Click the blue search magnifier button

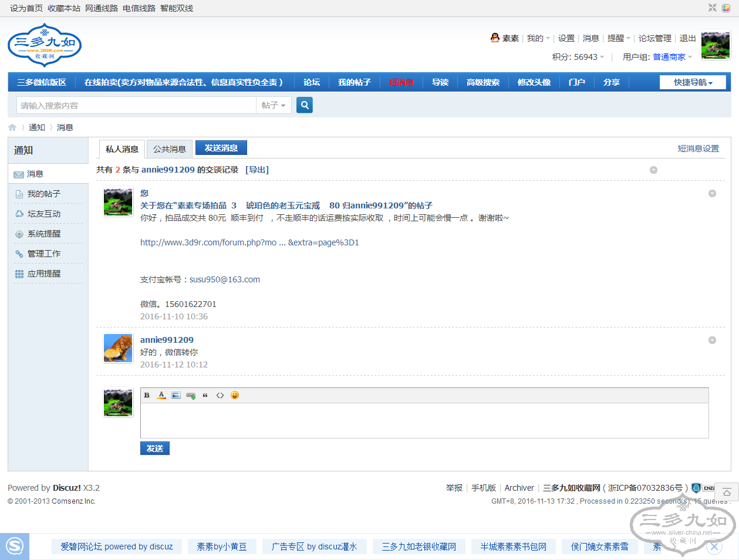305,105
